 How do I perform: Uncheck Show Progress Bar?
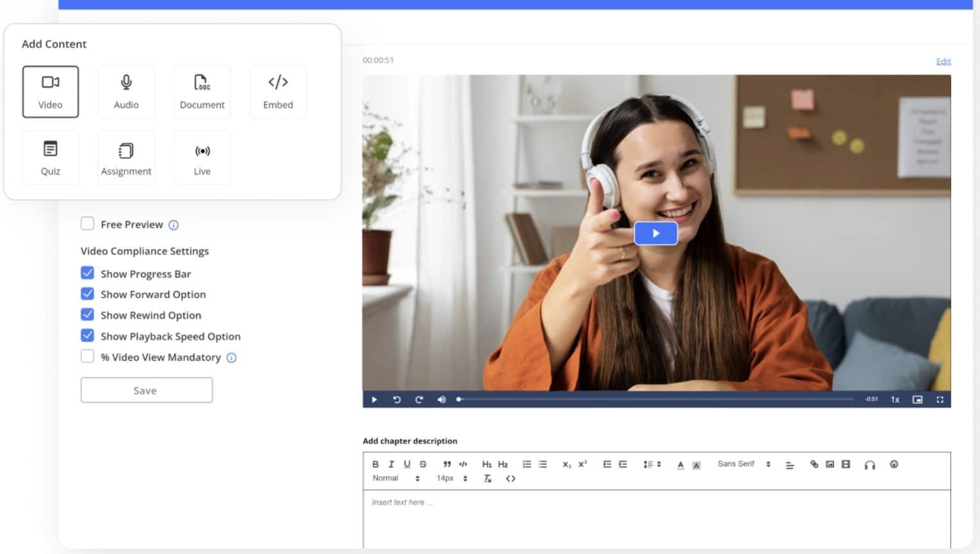click(88, 273)
